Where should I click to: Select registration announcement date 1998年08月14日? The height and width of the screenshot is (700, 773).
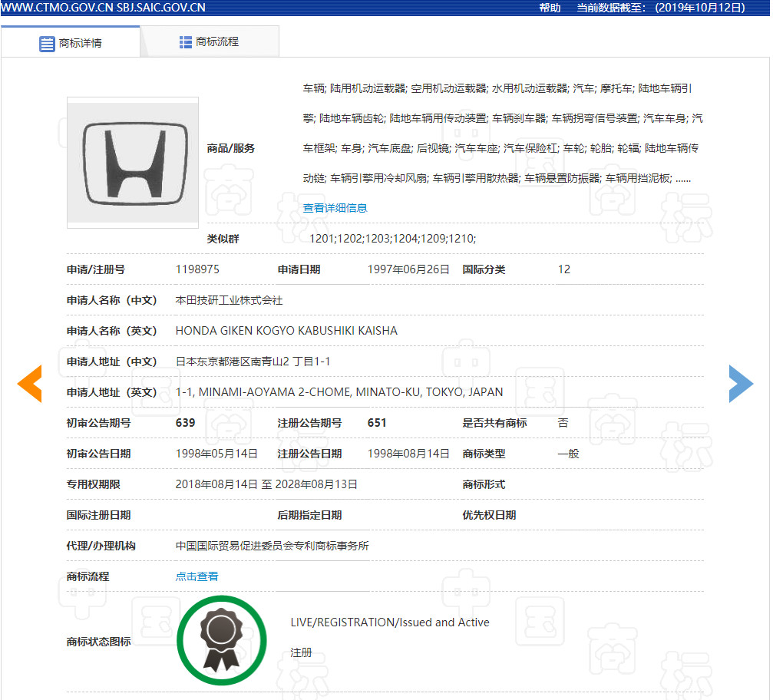pos(408,454)
